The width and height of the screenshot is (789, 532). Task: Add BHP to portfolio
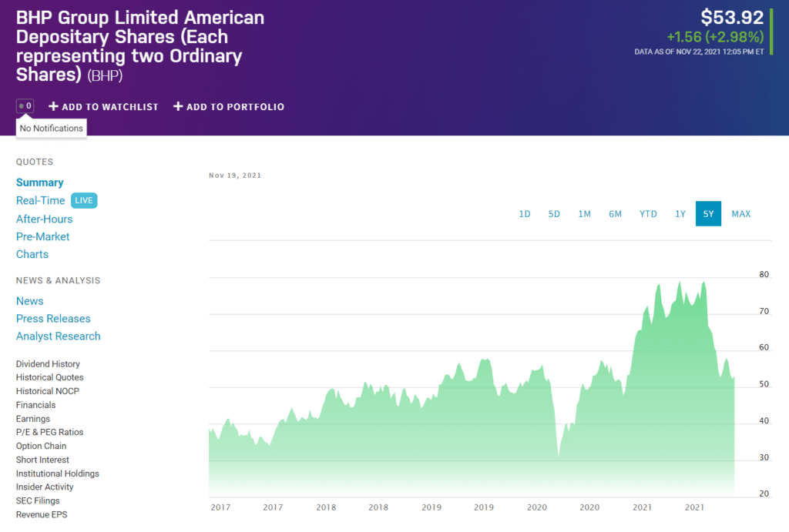click(x=229, y=106)
